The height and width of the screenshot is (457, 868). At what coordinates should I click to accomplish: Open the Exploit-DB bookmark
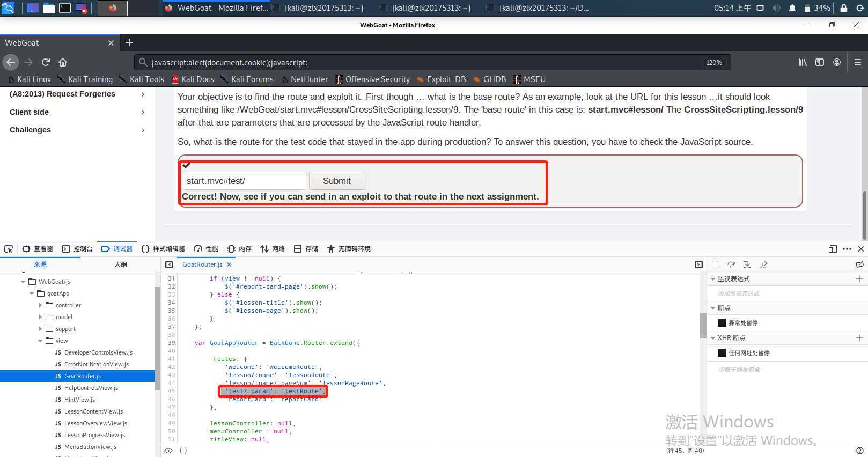coord(442,79)
